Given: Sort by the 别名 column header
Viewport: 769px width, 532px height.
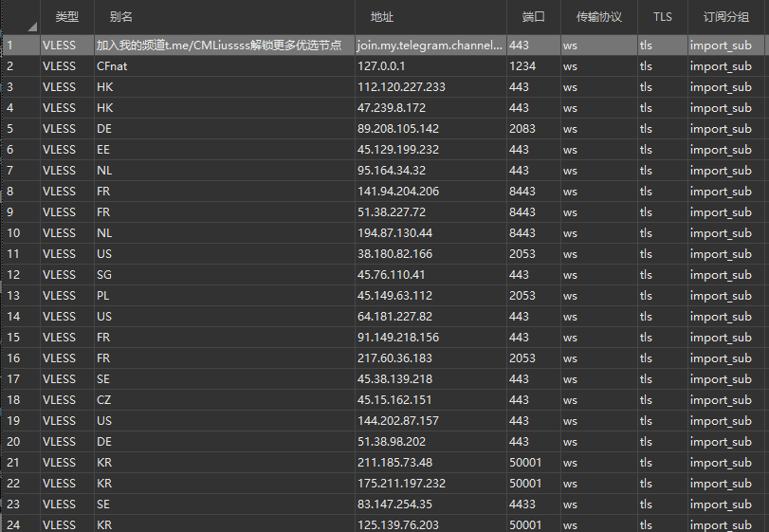Looking at the screenshot, I should (120, 17).
